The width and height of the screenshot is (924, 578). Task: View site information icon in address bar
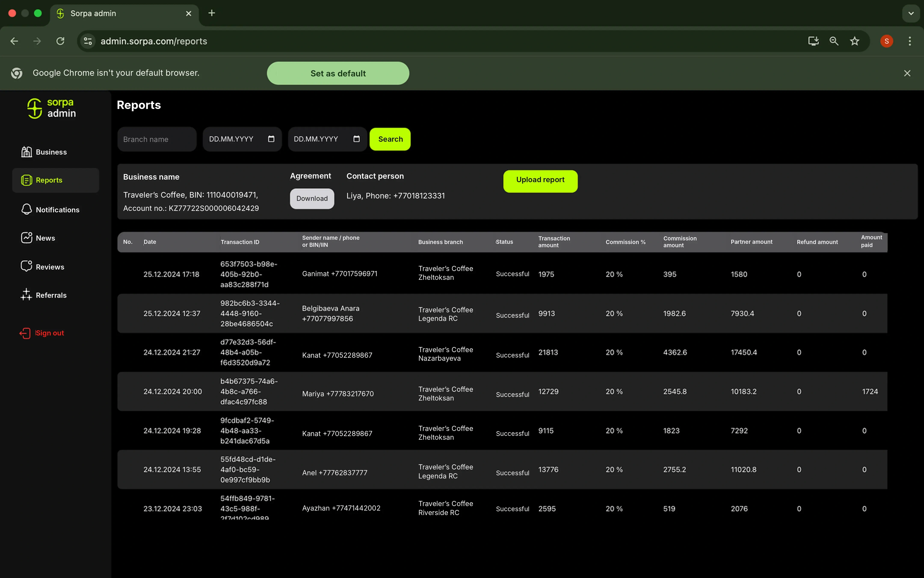tap(88, 41)
